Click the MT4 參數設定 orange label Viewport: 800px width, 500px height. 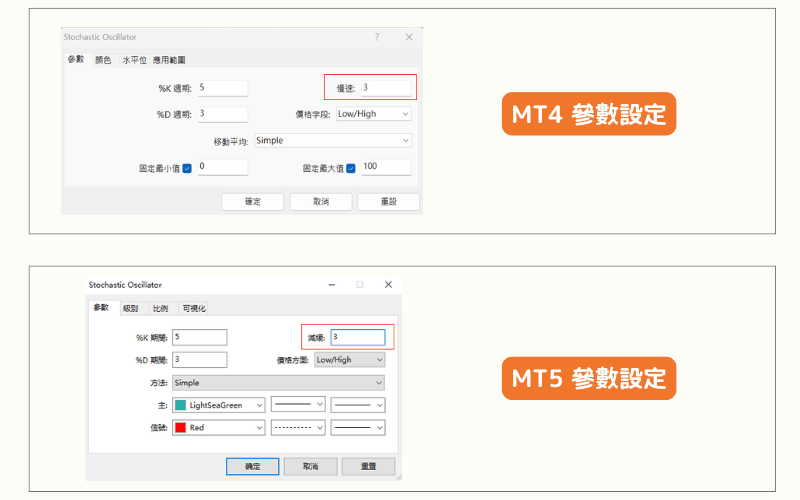pos(589,114)
